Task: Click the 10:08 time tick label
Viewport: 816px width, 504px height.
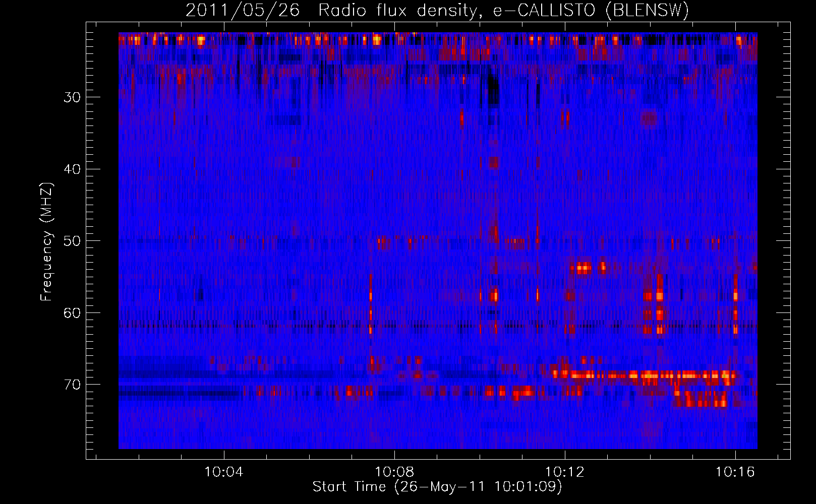Action: (394, 472)
